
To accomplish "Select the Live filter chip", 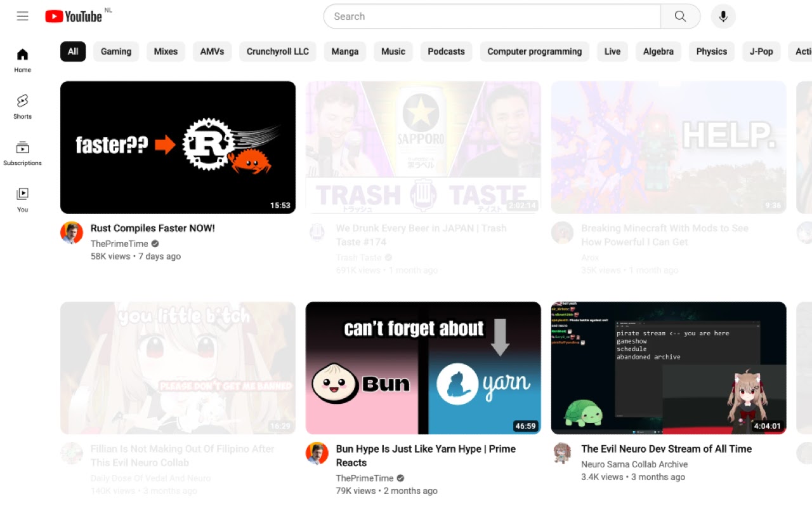I will 613,51.
